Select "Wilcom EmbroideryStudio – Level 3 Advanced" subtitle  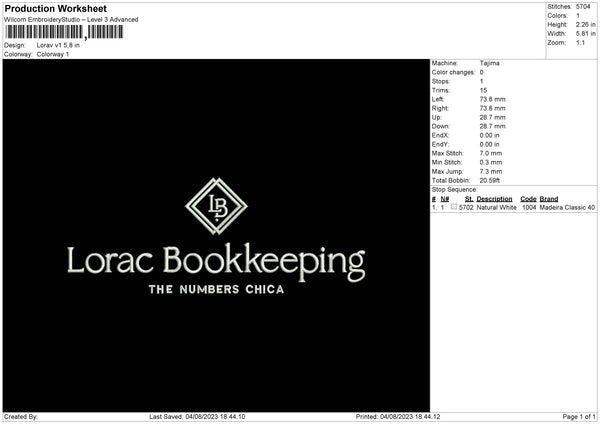tap(71, 20)
